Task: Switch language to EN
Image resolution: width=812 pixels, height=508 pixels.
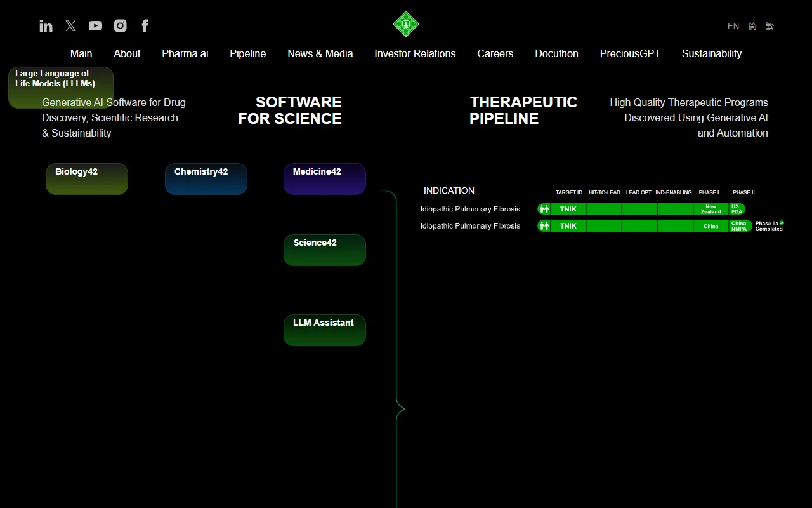Action: 733,26
